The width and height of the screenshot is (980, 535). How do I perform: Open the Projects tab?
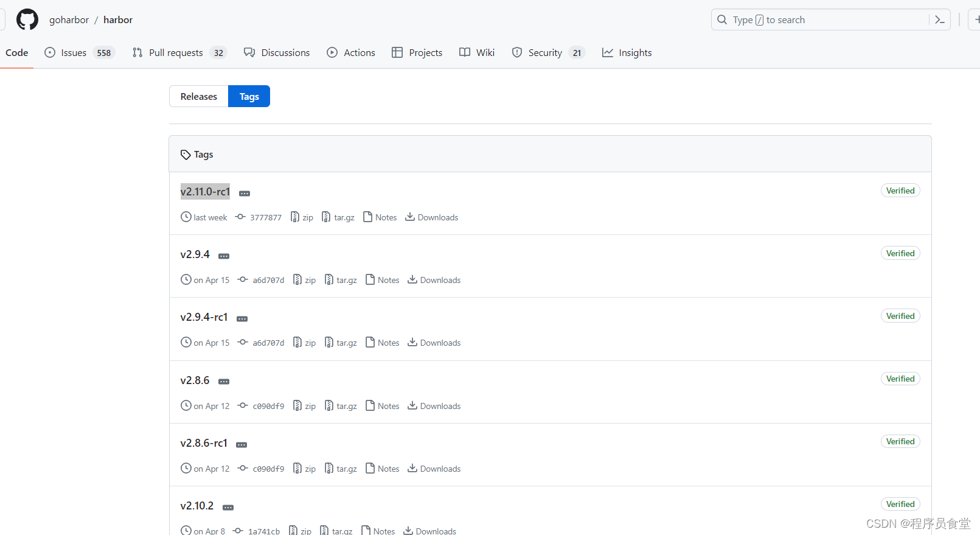417,52
